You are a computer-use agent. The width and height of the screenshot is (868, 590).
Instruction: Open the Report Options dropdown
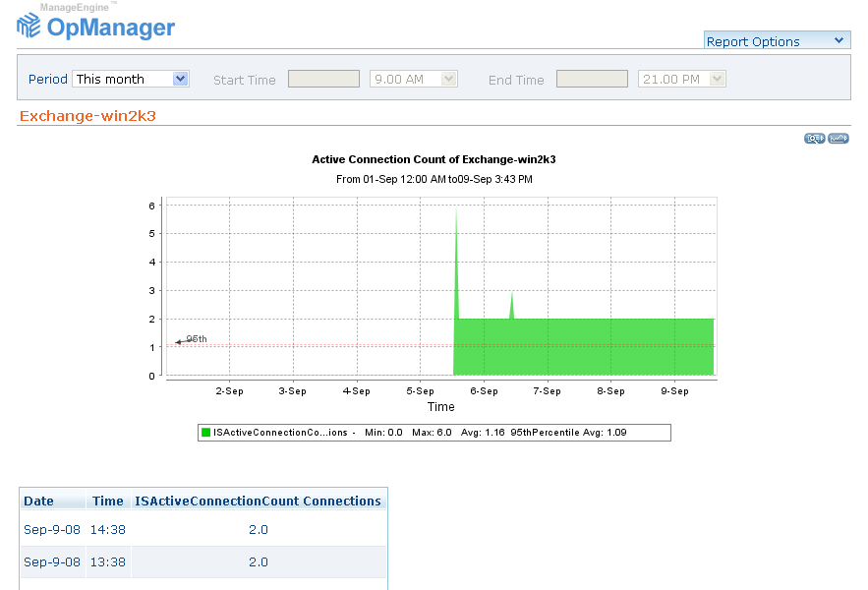(777, 41)
